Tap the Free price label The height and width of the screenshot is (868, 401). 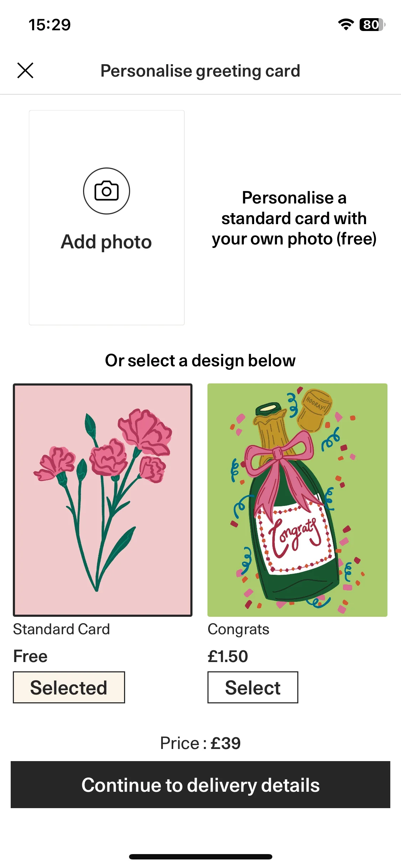tap(30, 656)
